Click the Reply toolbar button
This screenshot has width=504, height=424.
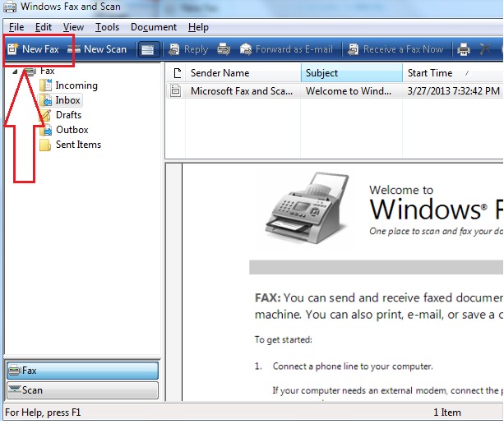click(188, 49)
